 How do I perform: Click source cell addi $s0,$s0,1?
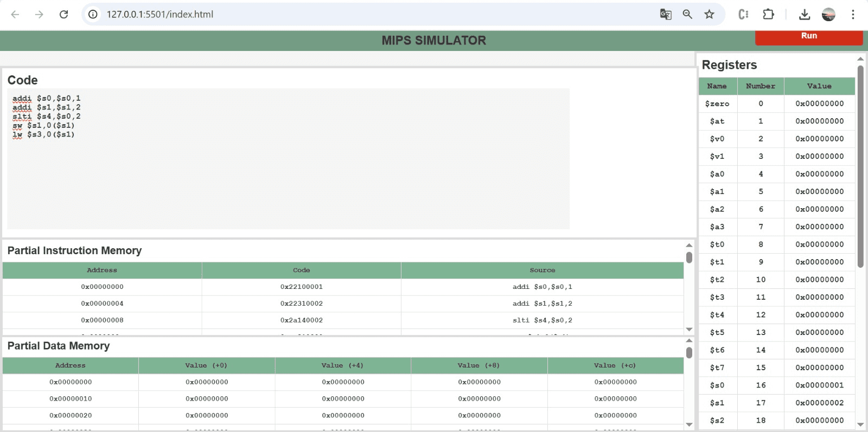tap(542, 287)
